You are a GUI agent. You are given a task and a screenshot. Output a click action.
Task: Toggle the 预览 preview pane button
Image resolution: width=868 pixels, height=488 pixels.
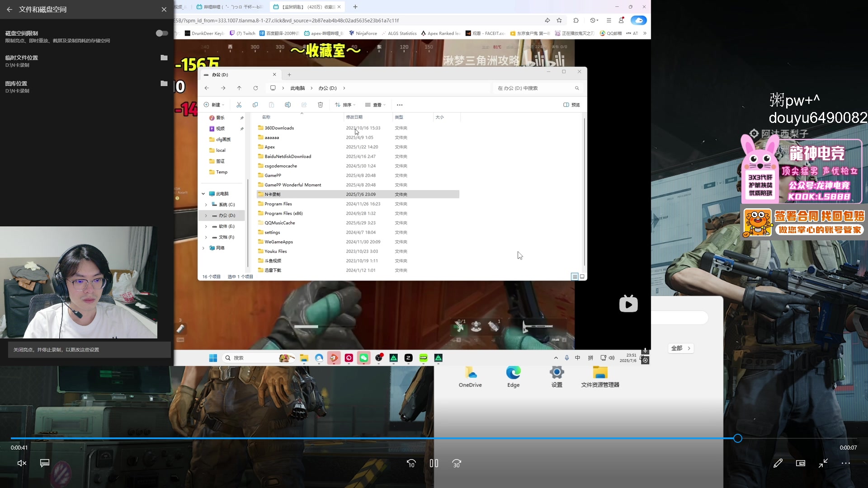point(571,105)
